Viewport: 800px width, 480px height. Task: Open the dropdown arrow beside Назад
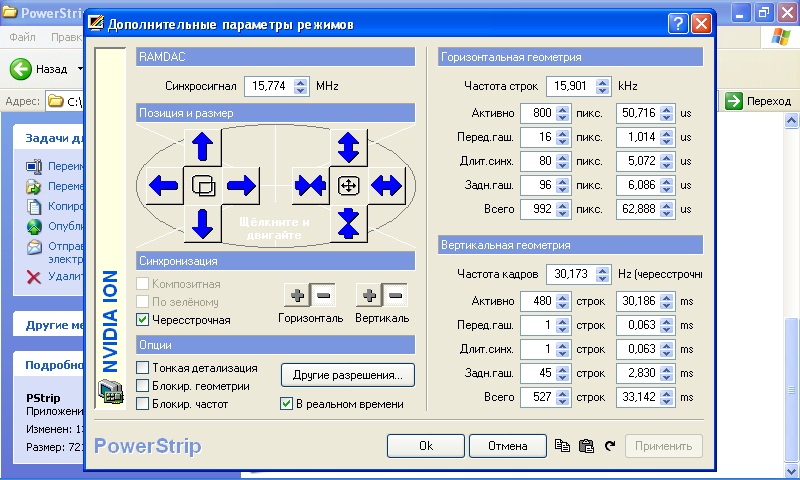(x=80, y=69)
